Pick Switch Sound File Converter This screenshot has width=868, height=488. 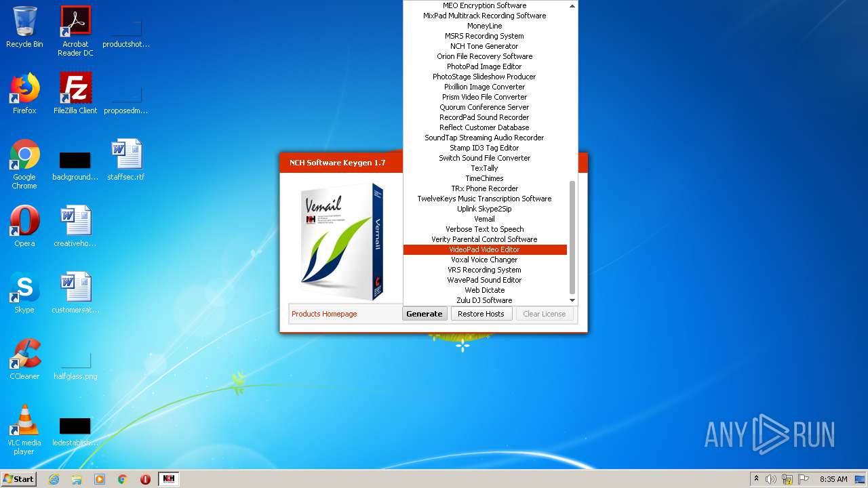[485, 158]
